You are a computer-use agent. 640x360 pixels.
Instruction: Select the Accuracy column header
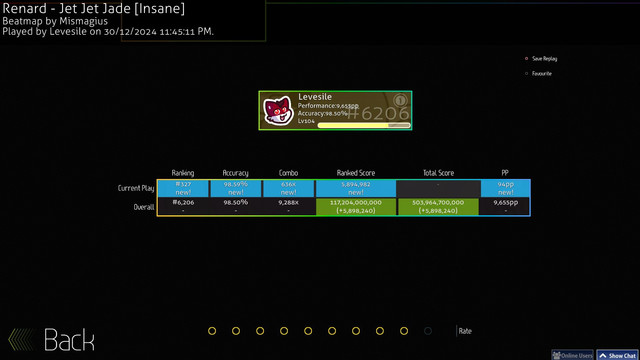point(236,173)
